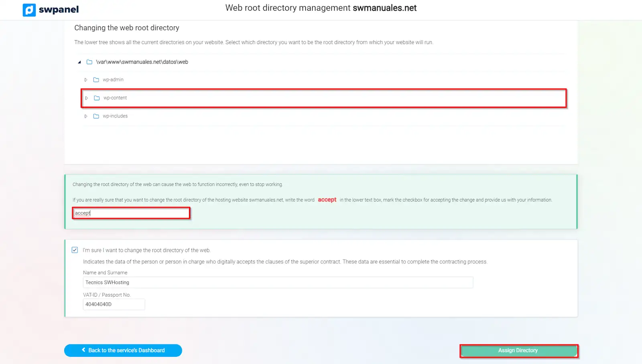Select the \var\www\swmanuales.net\datos\web path label

142,62
